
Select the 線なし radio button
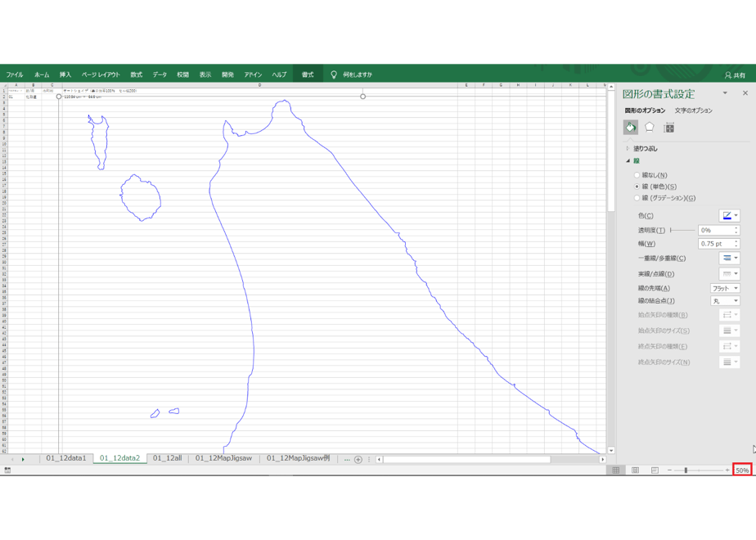[637, 175]
